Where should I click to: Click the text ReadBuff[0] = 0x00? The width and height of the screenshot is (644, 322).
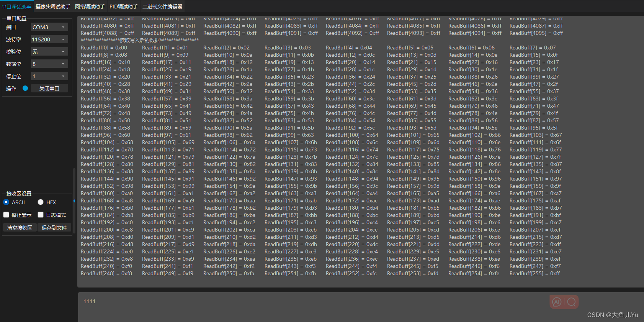point(104,48)
